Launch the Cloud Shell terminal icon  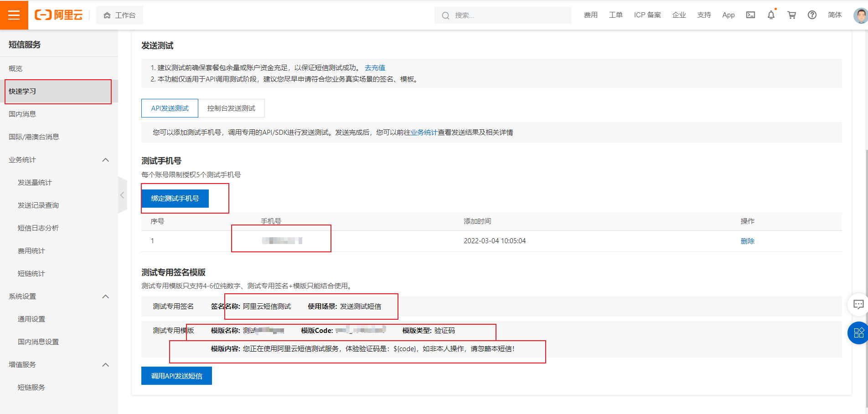click(x=750, y=15)
